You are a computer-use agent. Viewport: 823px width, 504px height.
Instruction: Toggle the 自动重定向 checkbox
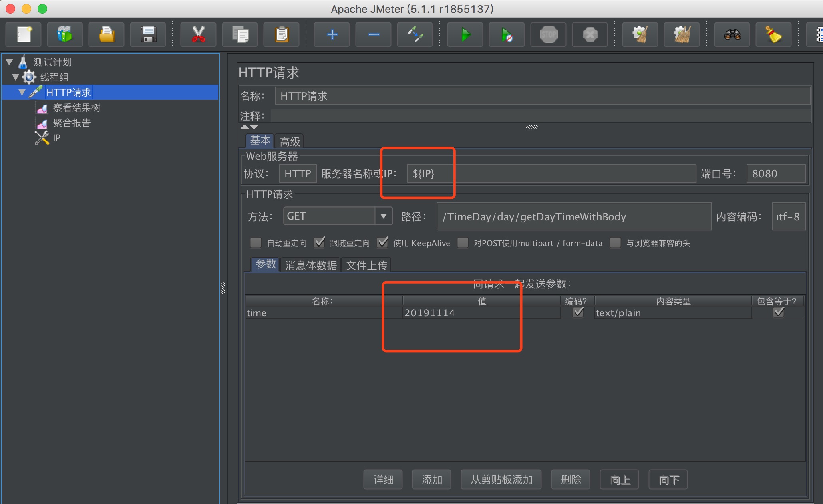256,243
